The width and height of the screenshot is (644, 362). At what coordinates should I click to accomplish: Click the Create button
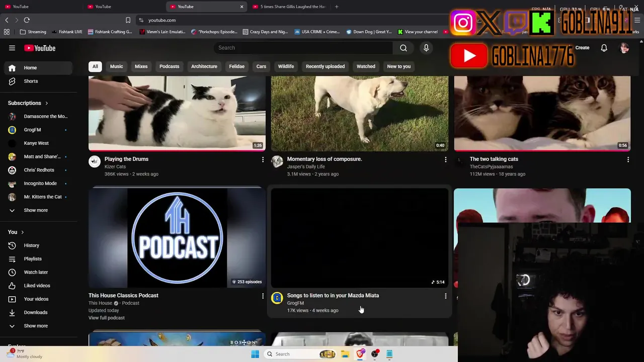(582, 48)
